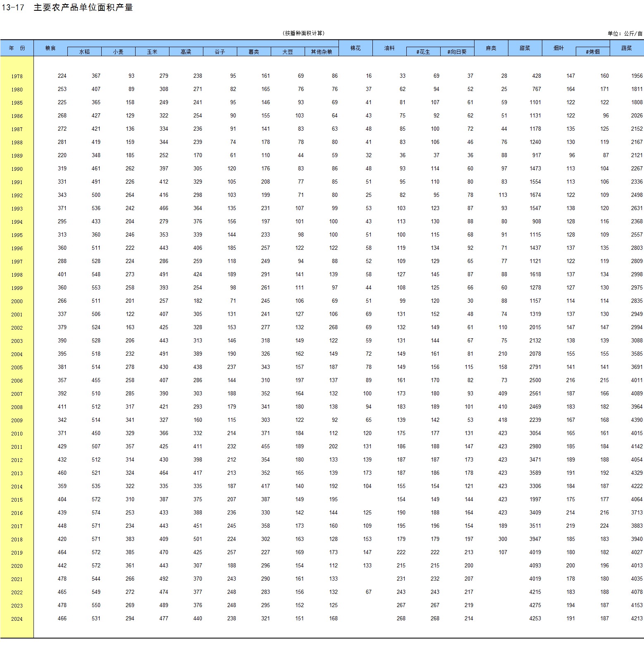Select the 2024 year row label
644x665 pixels.
click(17, 619)
